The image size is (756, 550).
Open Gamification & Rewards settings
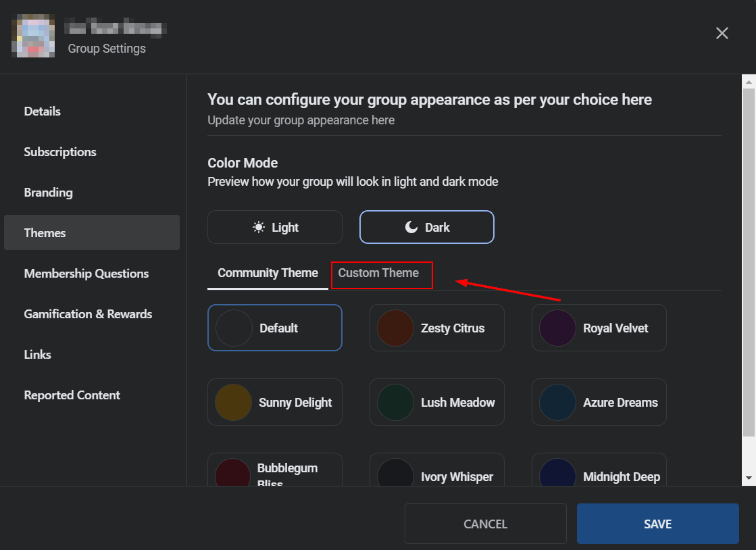88,314
